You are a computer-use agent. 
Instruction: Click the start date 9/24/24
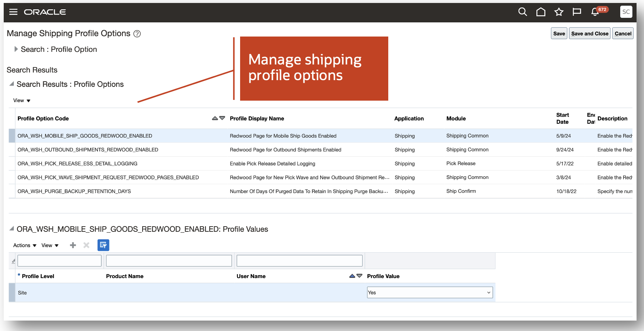tap(565, 150)
